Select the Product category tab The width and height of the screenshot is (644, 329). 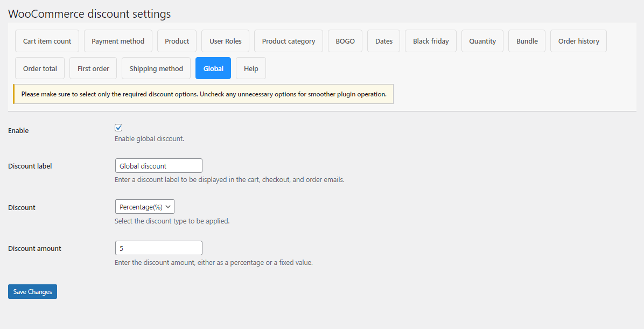(x=288, y=40)
